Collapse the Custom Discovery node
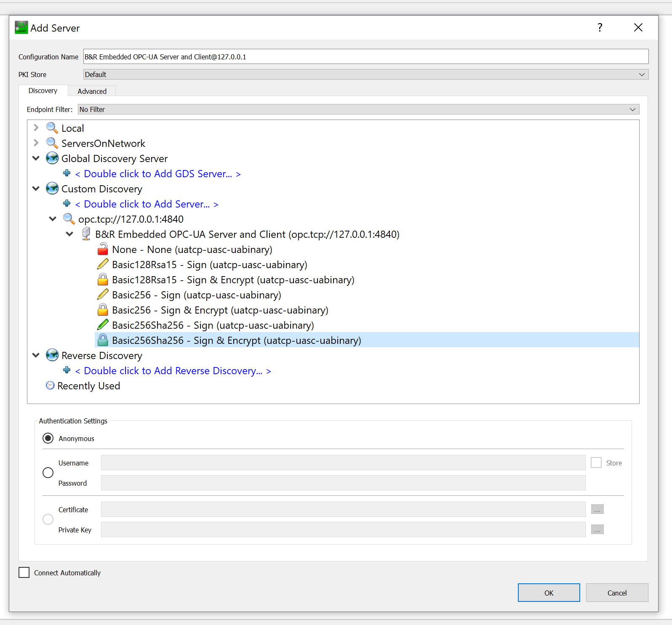 click(36, 189)
